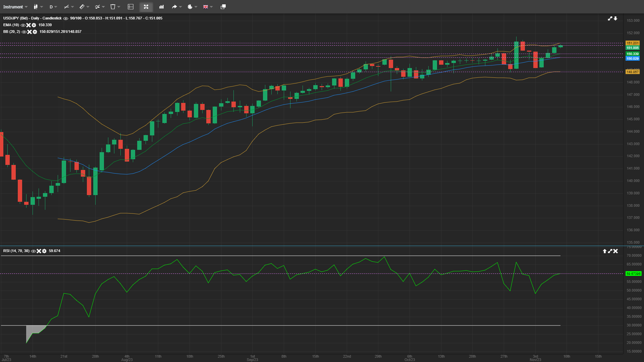Click the 70.00000 RSI axis label
Viewport: 644px width, 362px height.
[x=634, y=255]
